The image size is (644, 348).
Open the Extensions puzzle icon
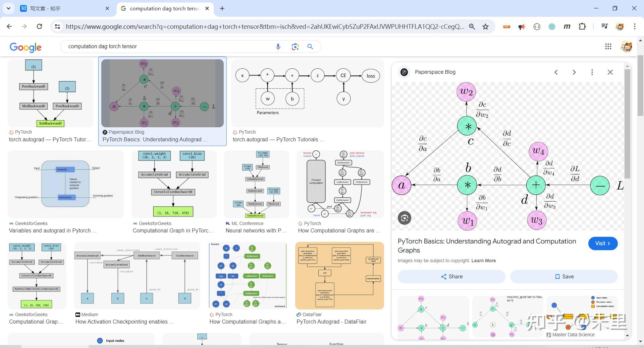tap(582, 26)
